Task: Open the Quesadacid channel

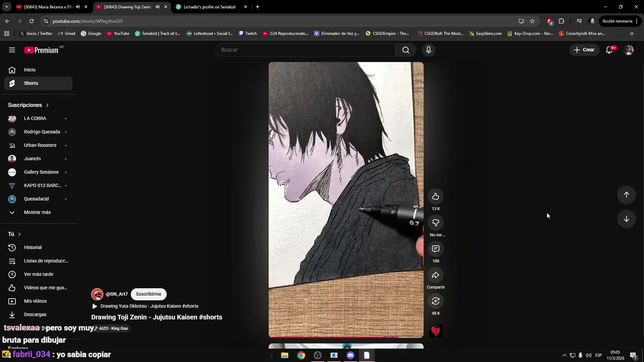Action: pyautogui.click(x=38, y=199)
